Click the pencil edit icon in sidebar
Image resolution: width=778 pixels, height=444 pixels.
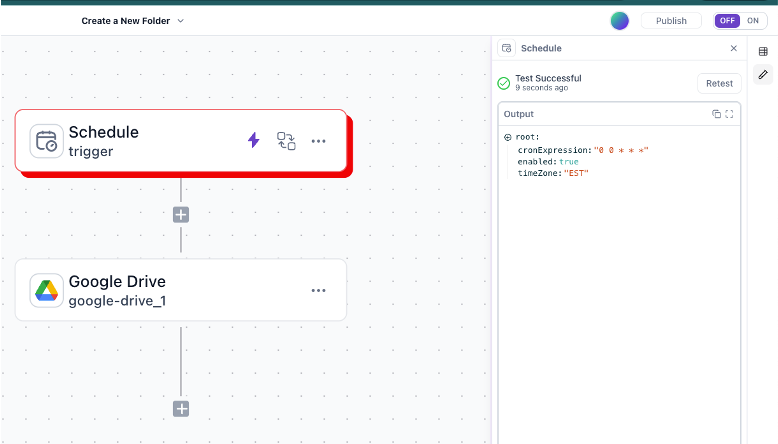pyautogui.click(x=763, y=74)
